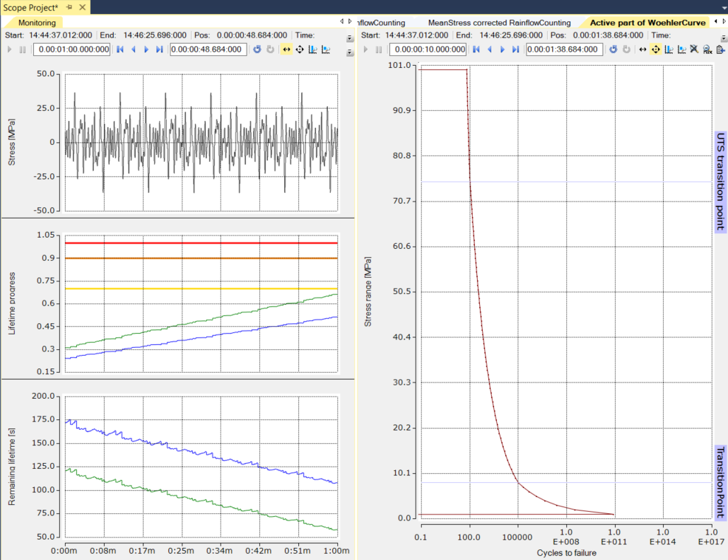Step backward in Monitoring chart toolbar
Viewport: 728px width, 560px height.
point(134,49)
